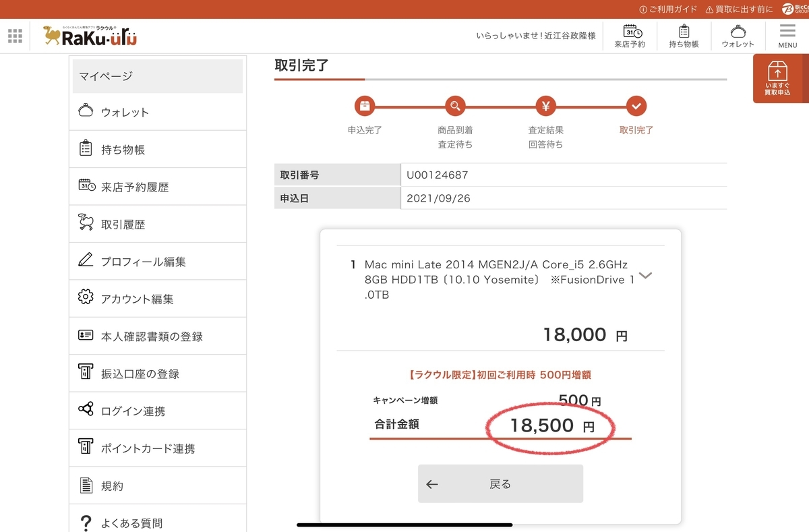Click campaign text 初回ご利用時 500円増額
The image size is (809, 532).
click(500, 374)
